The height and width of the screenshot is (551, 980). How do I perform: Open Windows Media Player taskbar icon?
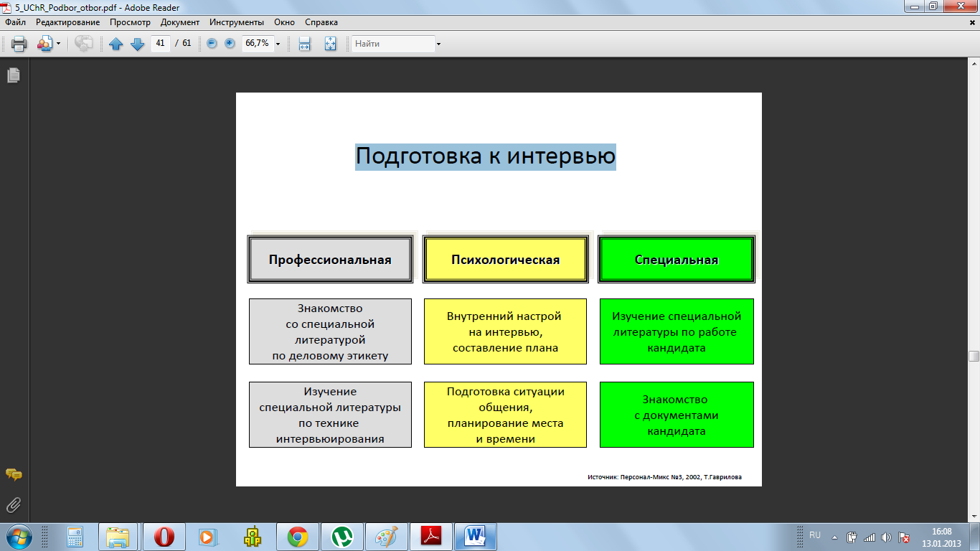(207, 536)
